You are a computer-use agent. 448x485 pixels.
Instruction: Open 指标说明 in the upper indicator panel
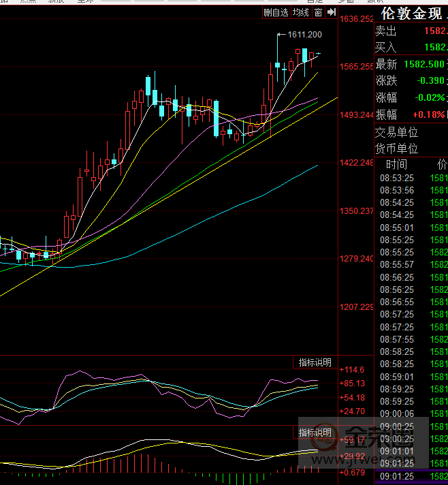coord(315,362)
